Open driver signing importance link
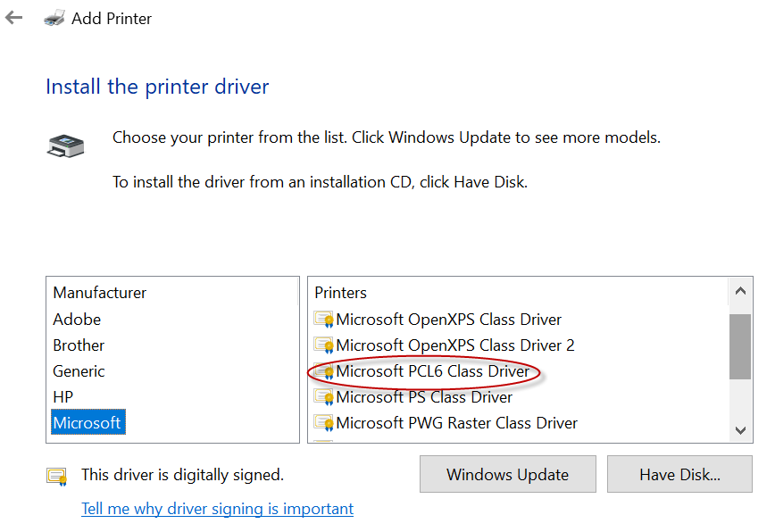This screenshot has height=532, width=775. coord(218,509)
